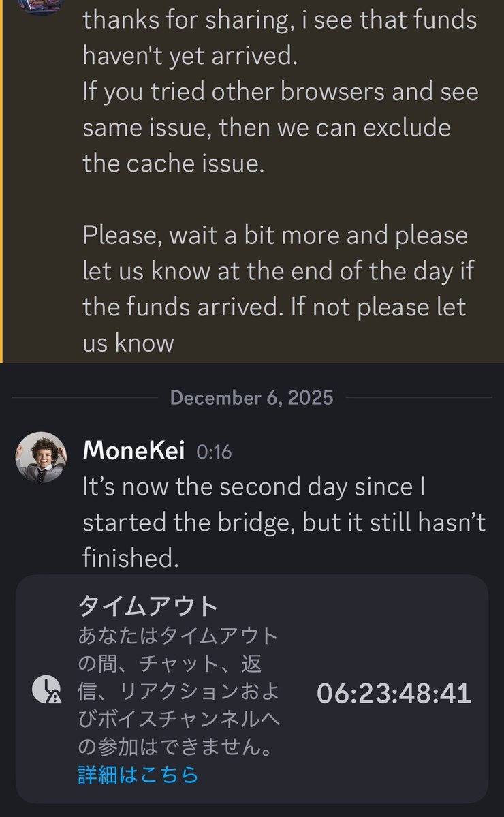Click the yellow mention highlight bar

(x=2, y=181)
